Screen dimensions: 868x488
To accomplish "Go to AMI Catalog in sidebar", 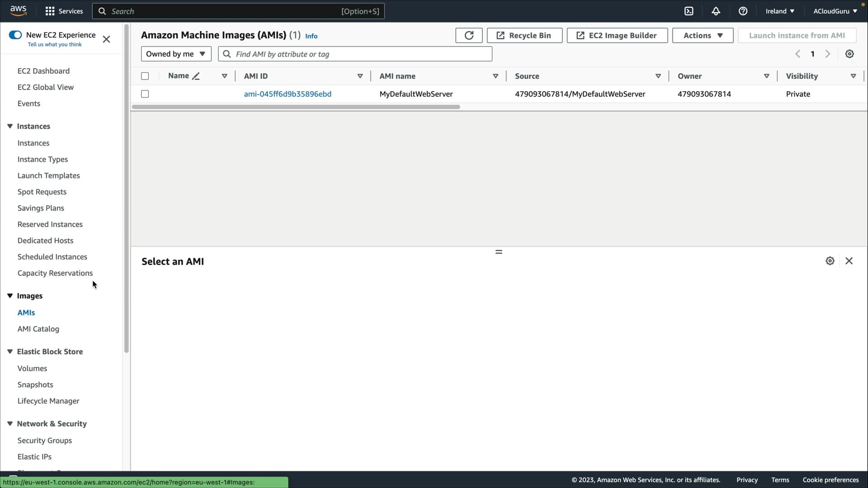I will 38,329.
